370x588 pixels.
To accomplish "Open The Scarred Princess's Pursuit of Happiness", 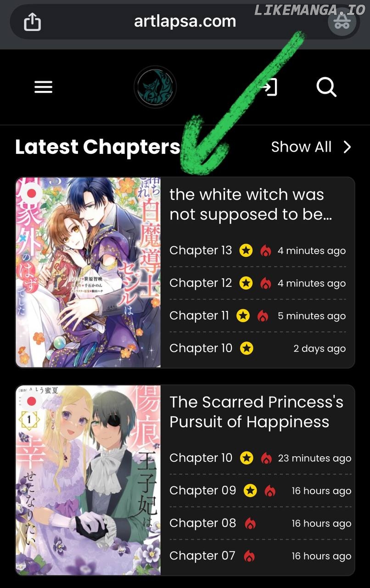I will point(256,412).
